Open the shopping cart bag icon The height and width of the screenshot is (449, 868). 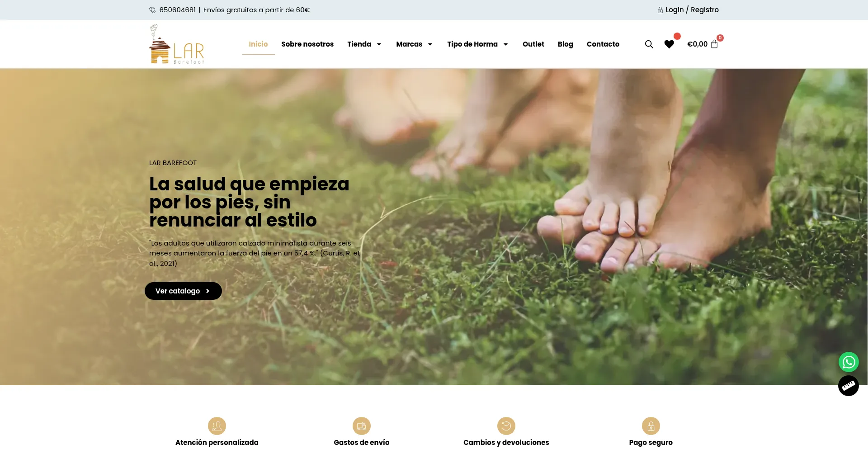pos(714,44)
